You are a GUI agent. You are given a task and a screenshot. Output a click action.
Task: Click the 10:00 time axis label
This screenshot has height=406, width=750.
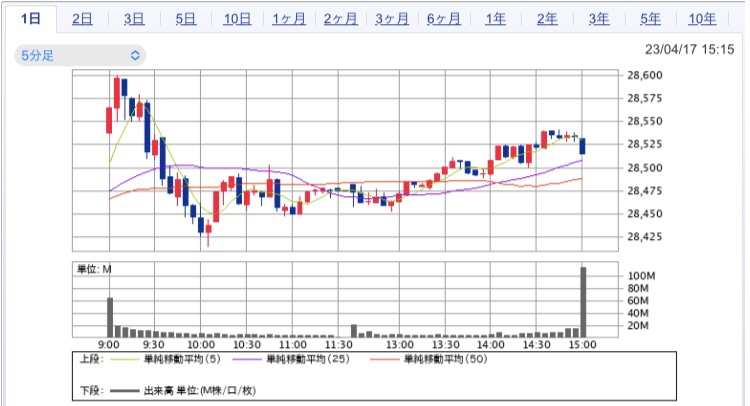tap(201, 345)
